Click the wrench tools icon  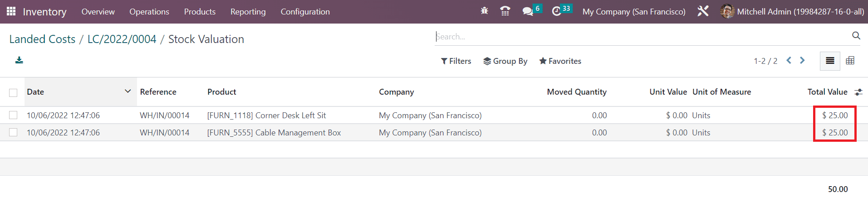click(x=703, y=11)
